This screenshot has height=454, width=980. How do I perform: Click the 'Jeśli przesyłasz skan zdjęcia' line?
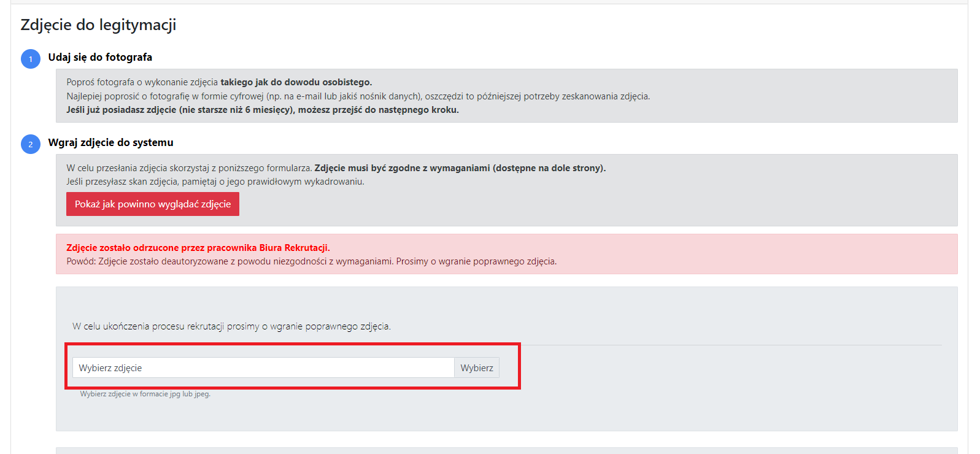point(215,182)
